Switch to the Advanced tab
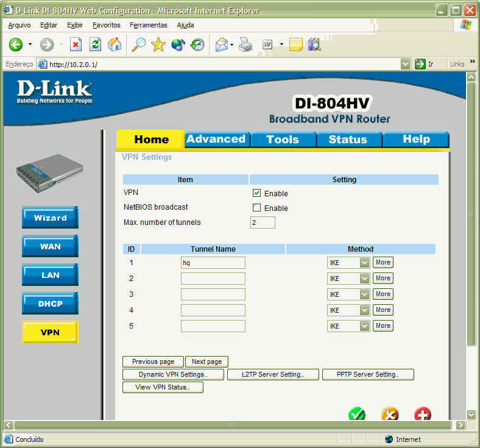Image resolution: width=480 pixels, height=448 pixels. point(216,139)
